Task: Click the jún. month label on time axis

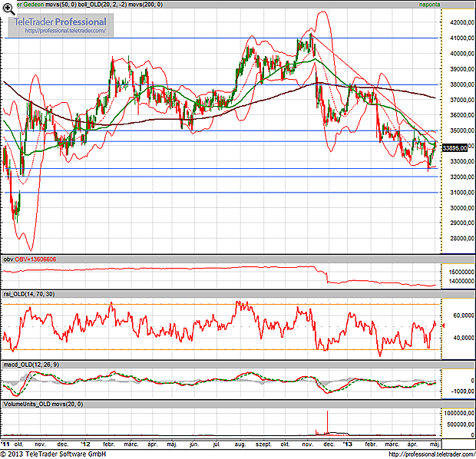Action: pyautogui.click(x=194, y=444)
